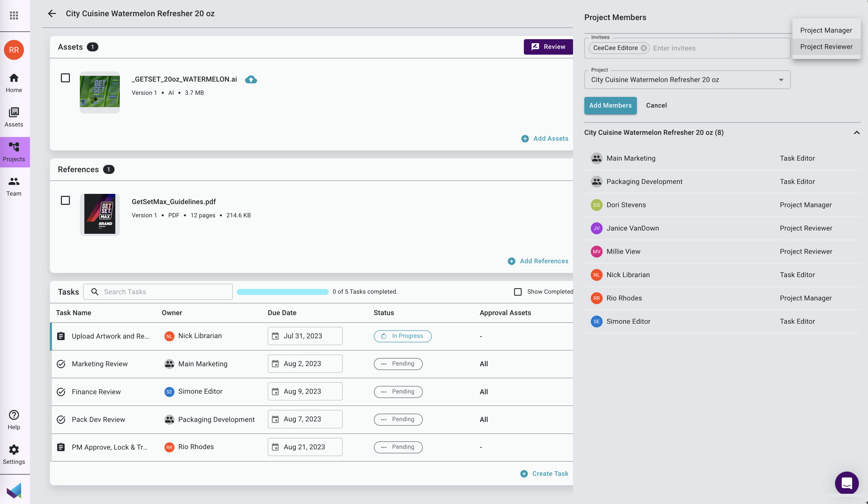This screenshot has height=504, width=868.
Task: Click Add Members button
Action: pyautogui.click(x=610, y=105)
